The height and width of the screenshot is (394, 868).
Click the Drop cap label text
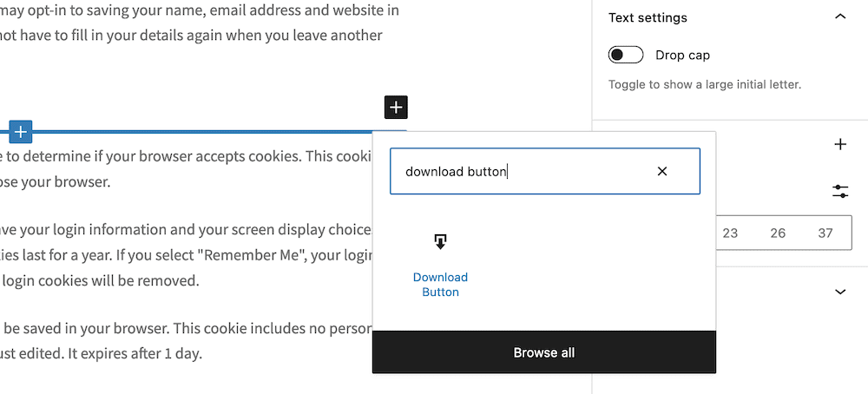[682, 56]
